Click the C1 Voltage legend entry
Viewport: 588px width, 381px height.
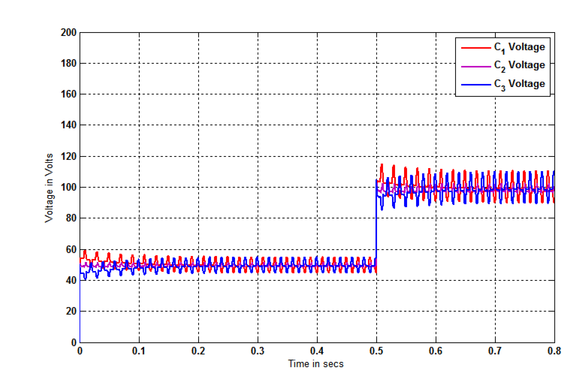pyautogui.click(x=519, y=47)
